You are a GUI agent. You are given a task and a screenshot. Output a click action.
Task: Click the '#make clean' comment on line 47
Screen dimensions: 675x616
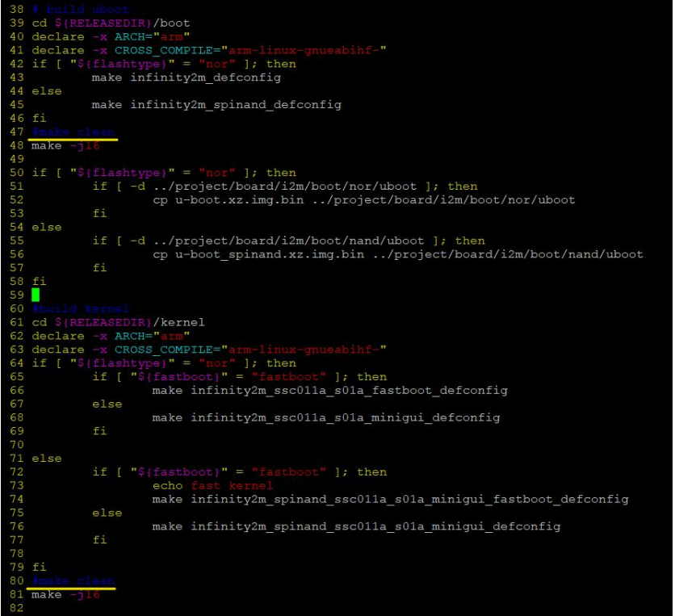73,132
